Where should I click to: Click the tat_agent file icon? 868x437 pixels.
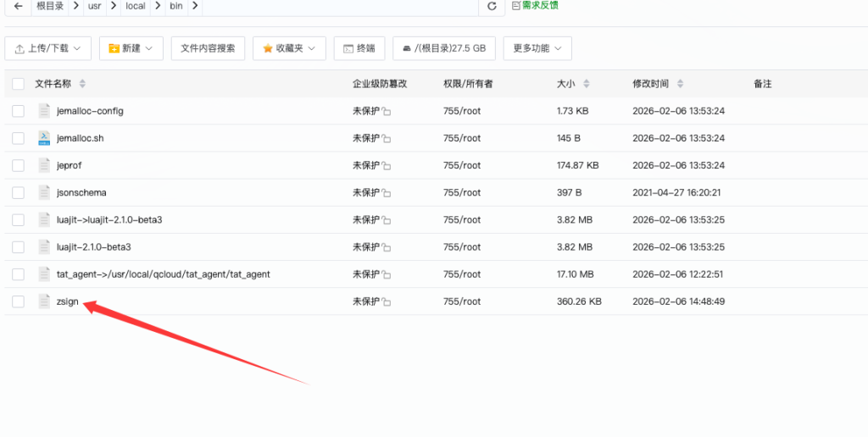(x=44, y=274)
